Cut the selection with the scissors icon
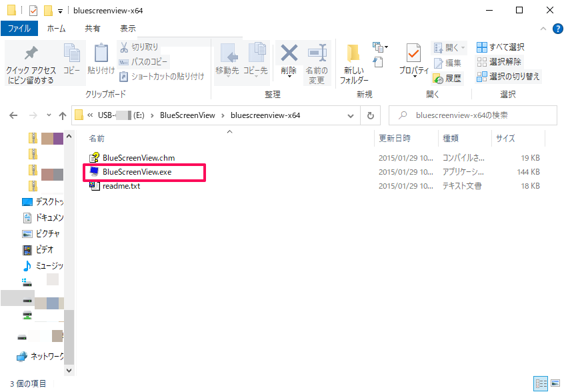Screen dimensions: 566x392 click(x=139, y=47)
